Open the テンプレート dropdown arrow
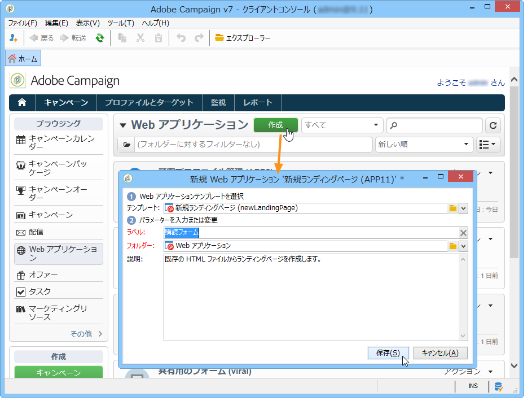The height and width of the screenshot is (405, 532). pos(464,208)
